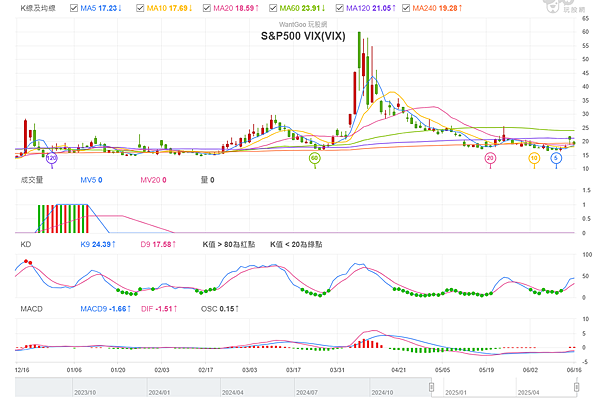Click the 2024/07 area in navigator
Screen dimensions: 600x400
(332, 387)
